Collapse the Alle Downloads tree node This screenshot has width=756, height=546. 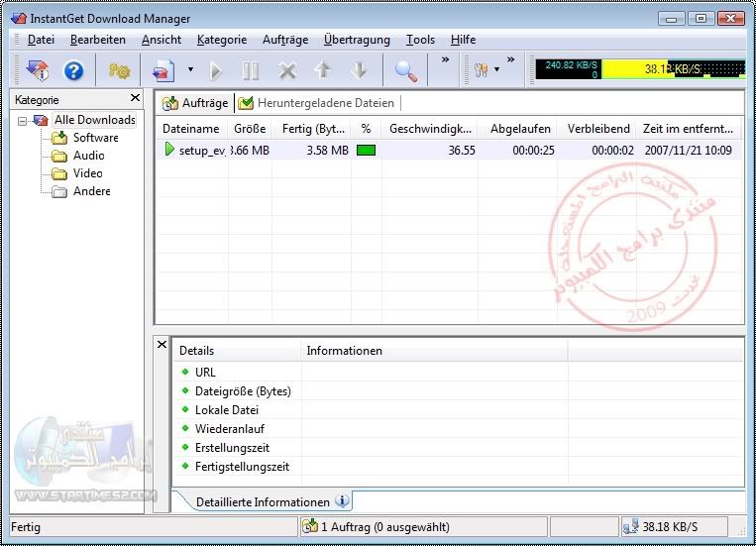coord(22,121)
